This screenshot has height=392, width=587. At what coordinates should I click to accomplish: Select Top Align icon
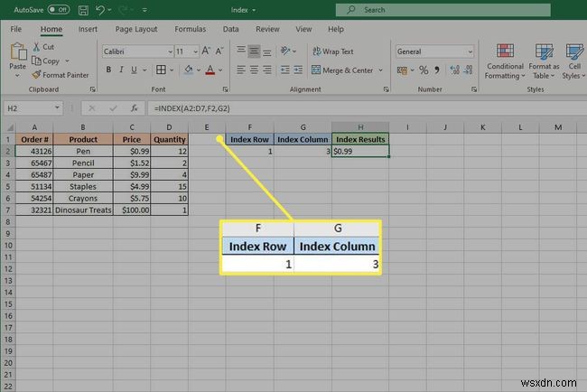pos(241,51)
